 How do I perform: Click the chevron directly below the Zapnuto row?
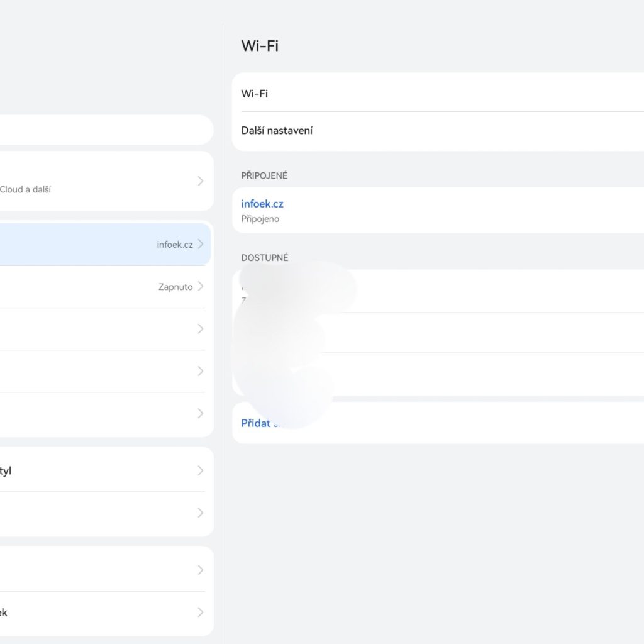[x=201, y=329]
